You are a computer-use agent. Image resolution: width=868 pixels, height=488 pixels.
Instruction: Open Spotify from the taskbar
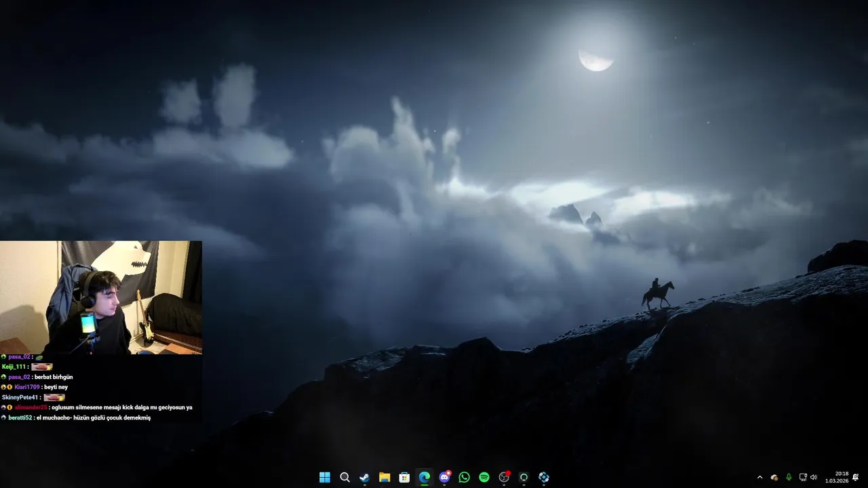[484, 477]
